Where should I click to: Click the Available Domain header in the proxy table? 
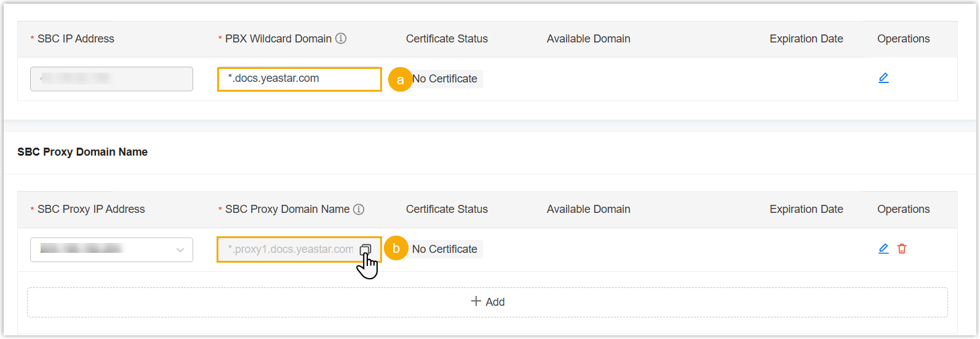click(588, 209)
